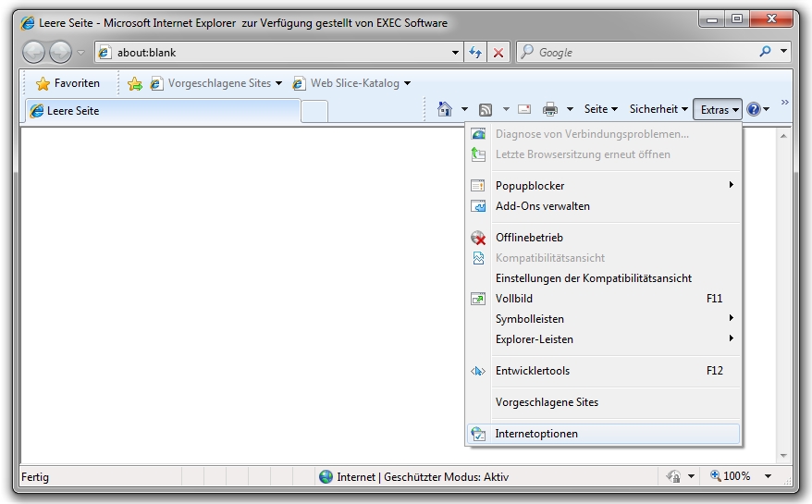Launch Entwicklertools from the menu
Image resolution: width=812 pixels, height=504 pixels.
(603, 370)
